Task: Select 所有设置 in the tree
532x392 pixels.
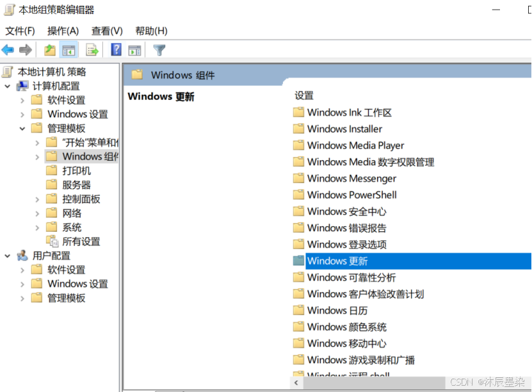Action: [x=81, y=241]
